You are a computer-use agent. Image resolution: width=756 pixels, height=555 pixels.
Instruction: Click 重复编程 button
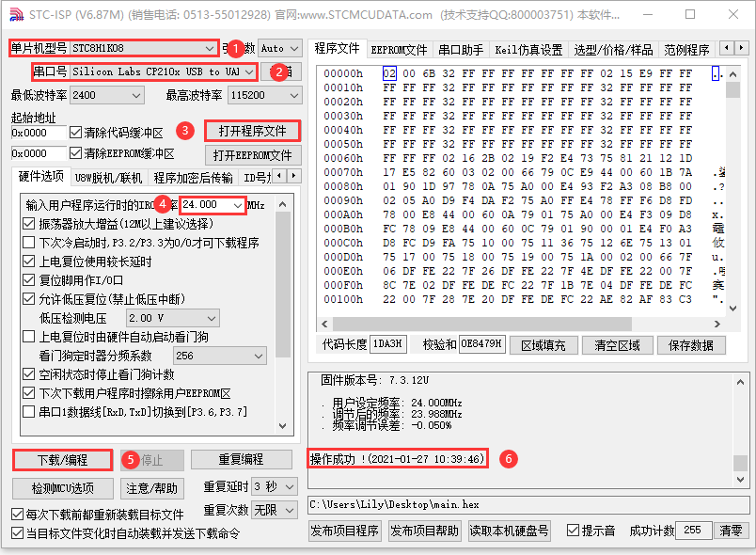(x=241, y=459)
